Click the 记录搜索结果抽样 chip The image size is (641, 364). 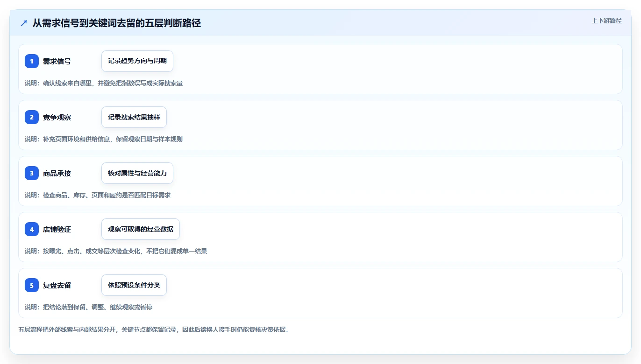134,117
